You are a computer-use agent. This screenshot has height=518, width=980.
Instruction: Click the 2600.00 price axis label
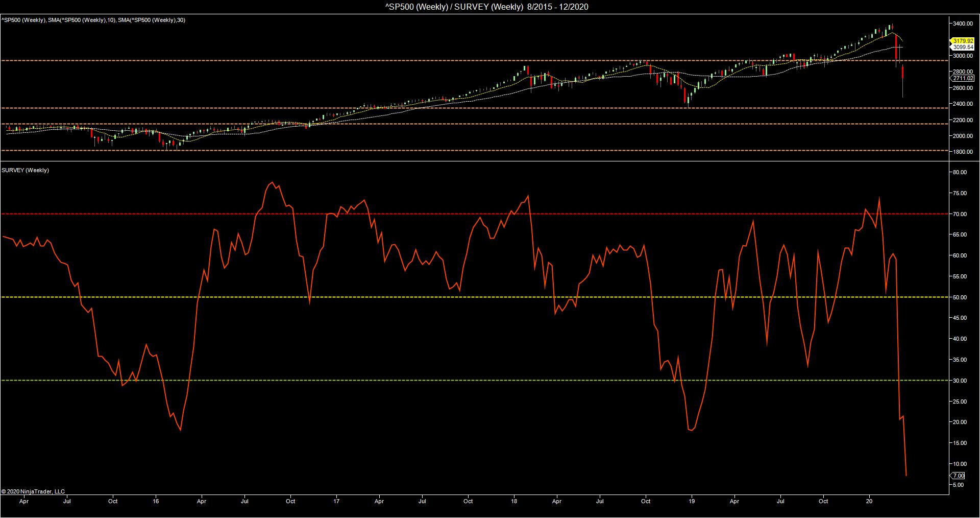[962, 88]
